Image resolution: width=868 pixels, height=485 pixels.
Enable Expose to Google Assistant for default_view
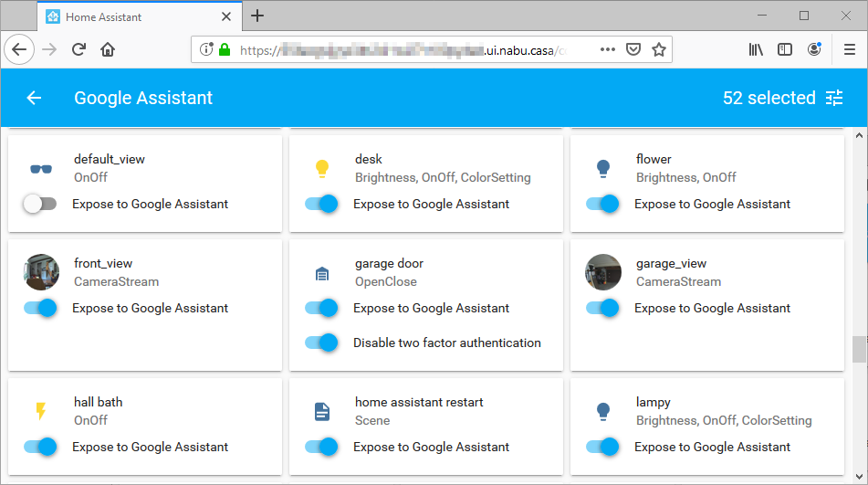(x=40, y=205)
